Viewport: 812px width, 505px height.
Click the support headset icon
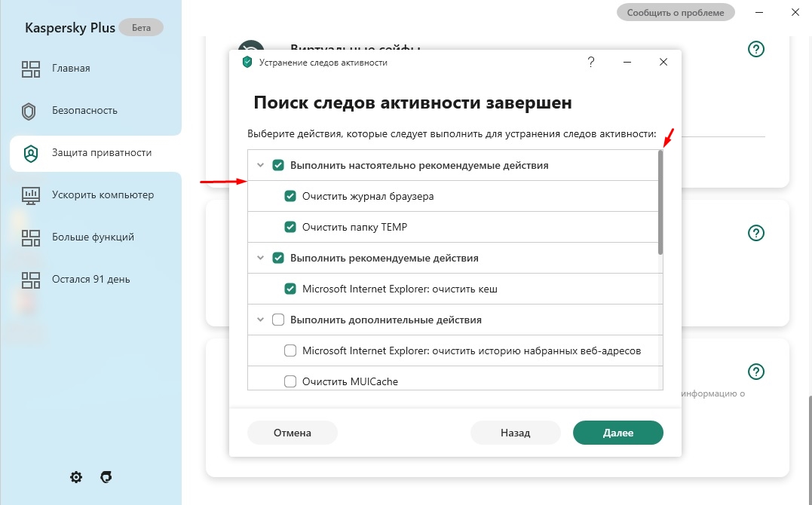[106, 477]
